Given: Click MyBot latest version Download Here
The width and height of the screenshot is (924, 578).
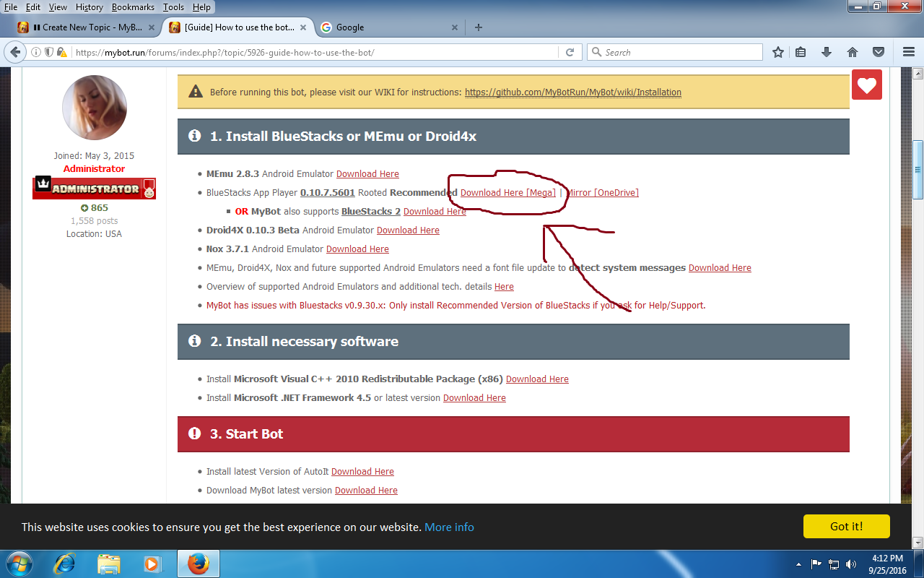Looking at the screenshot, I should [366, 491].
